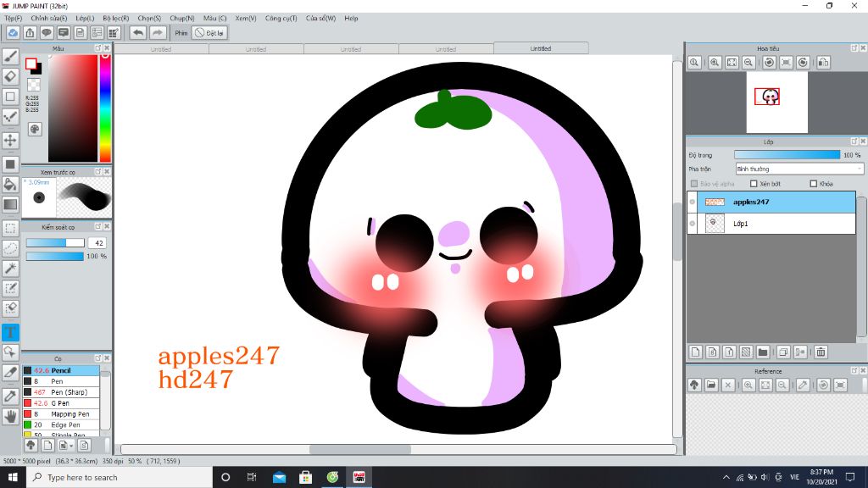Open the Bộ lọc(R) menu

click(115, 19)
